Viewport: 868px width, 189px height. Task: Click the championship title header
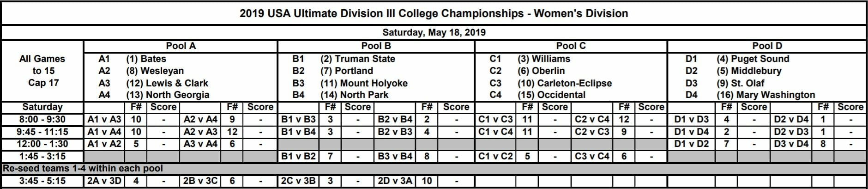click(x=434, y=13)
